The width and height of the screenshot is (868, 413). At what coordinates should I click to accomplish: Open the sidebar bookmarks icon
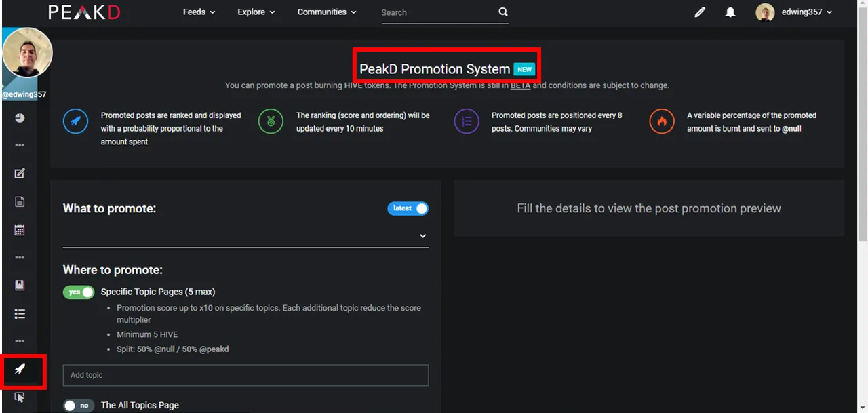click(20, 286)
